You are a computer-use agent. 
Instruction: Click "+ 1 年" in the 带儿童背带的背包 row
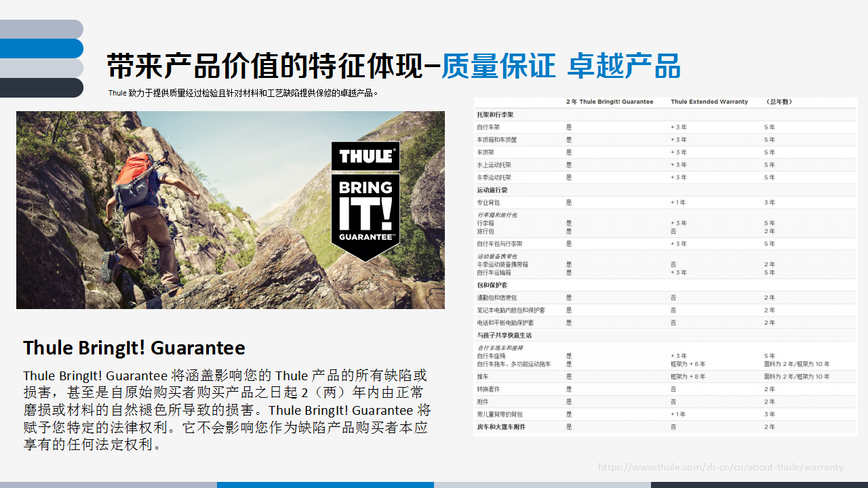[678, 414]
